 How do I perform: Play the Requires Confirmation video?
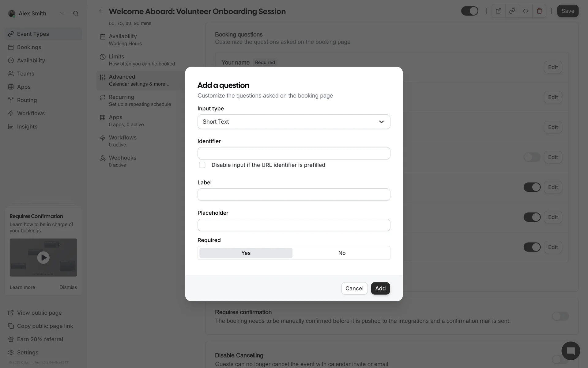click(43, 258)
